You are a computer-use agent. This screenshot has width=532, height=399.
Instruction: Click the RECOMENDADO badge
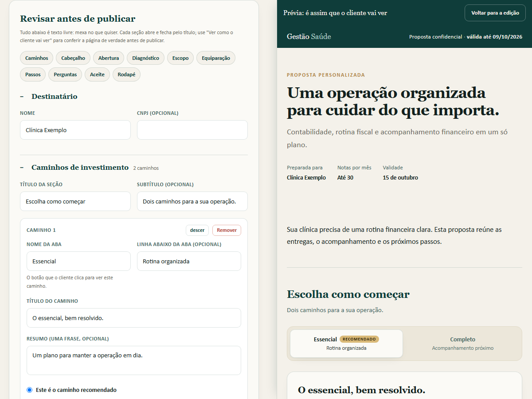[360, 339]
